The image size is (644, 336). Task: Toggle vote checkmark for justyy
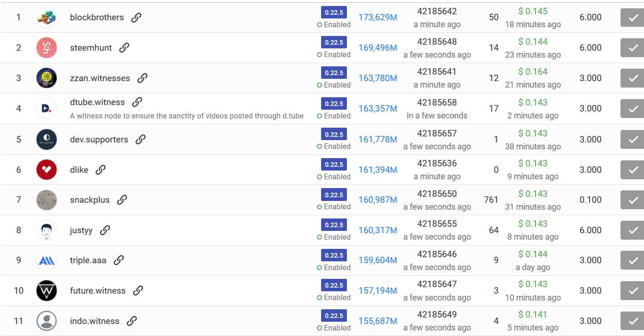coord(632,230)
